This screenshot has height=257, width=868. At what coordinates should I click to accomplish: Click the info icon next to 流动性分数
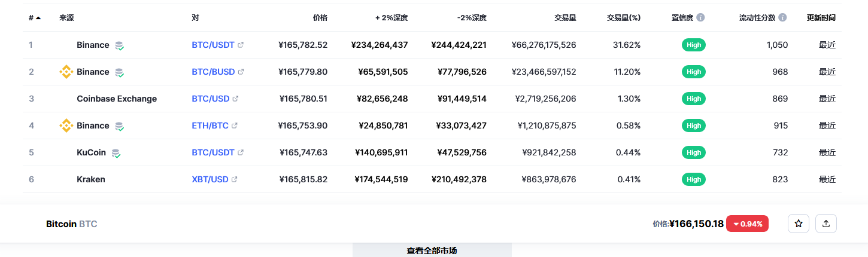[782, 18]
